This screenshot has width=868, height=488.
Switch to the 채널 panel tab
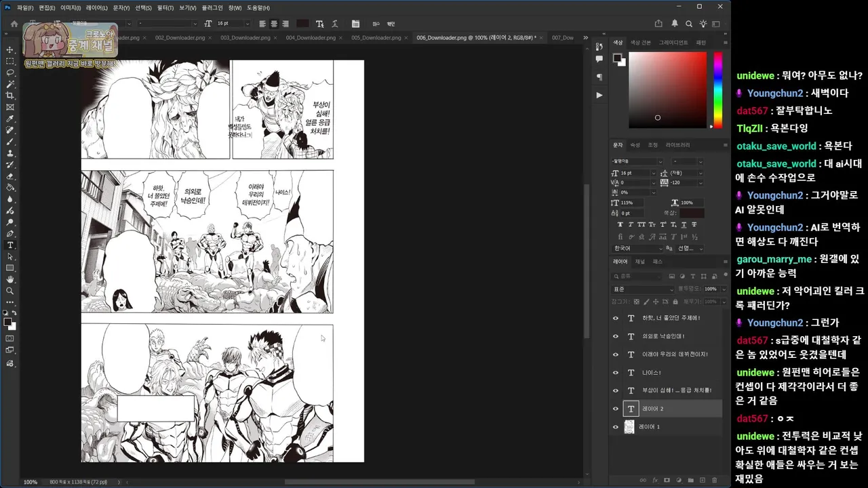tap(639, 262)
